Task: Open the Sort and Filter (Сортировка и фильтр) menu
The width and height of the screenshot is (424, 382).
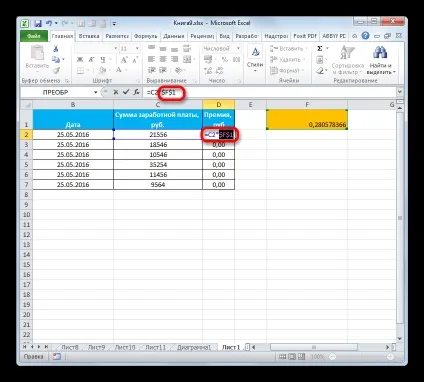Action: pos(347,60)
